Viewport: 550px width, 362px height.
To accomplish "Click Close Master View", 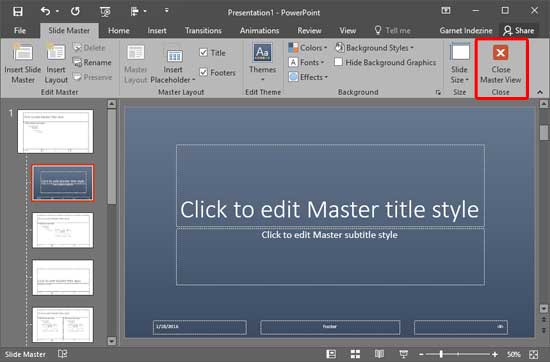I will (x=501, y=65).
